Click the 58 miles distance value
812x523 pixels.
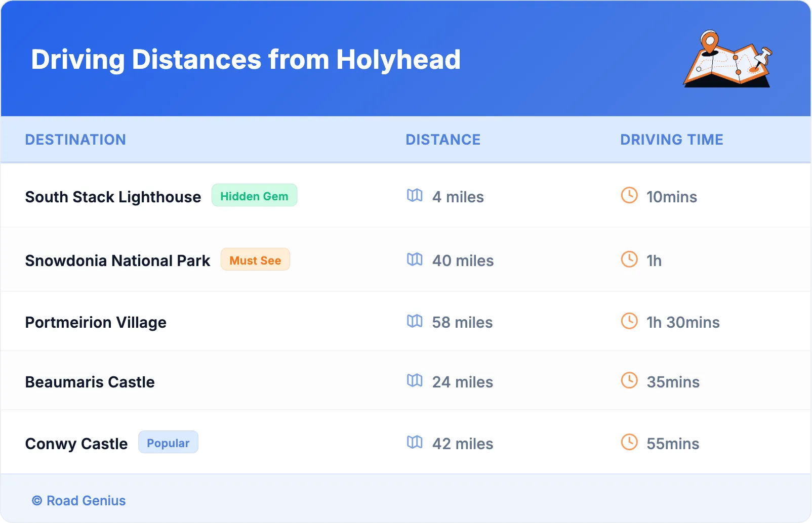(x=462, y=322)
